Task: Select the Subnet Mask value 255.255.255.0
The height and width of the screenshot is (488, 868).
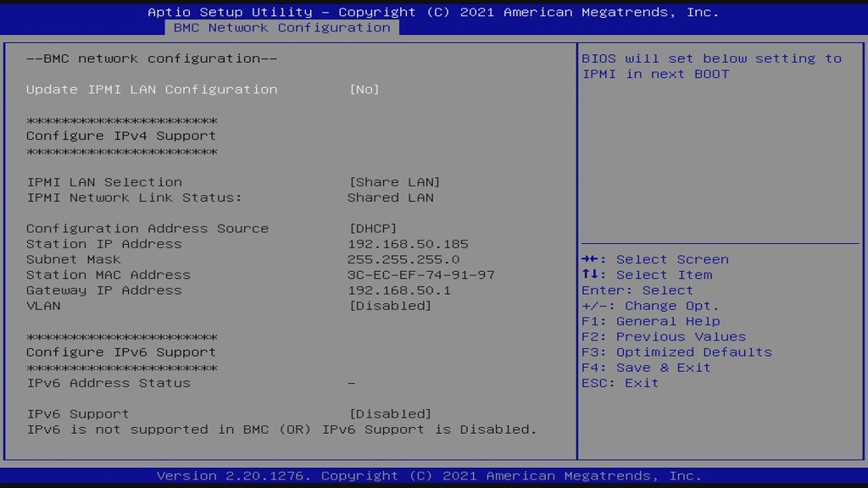Action: click(x=403, y=259)
